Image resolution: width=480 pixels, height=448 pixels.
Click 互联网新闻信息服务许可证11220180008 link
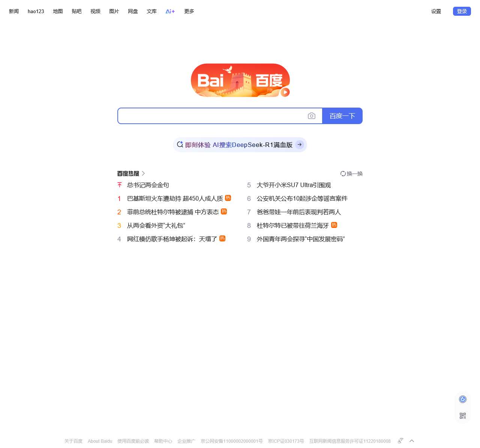[350, 441]
